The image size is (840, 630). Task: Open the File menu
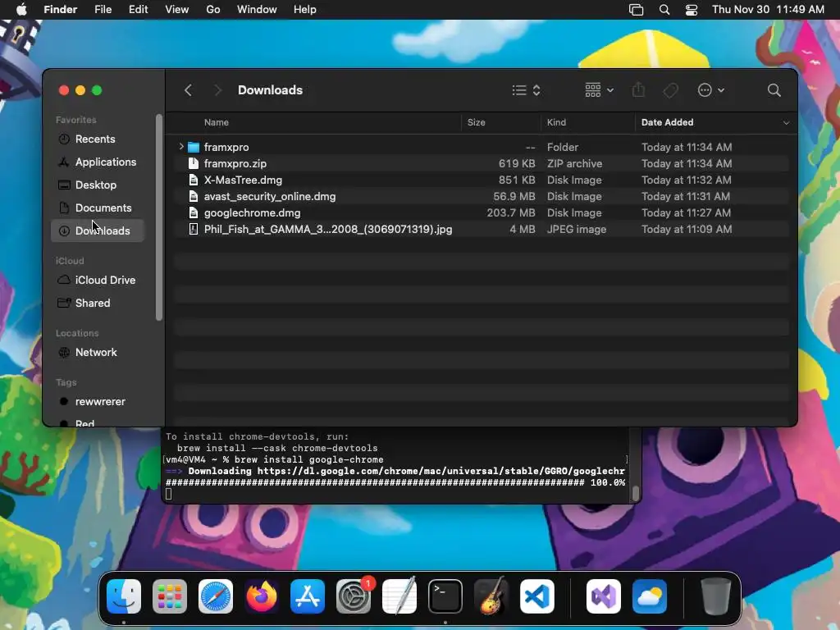pyautogui.click(x=103, y=10)
